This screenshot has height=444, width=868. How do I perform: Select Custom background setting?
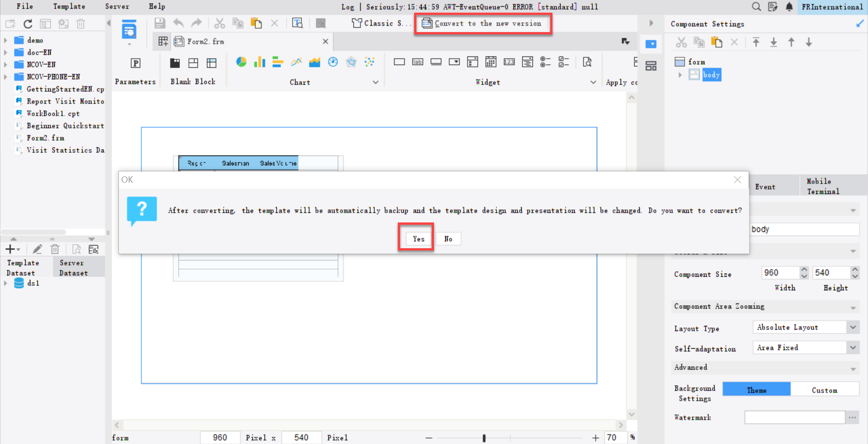point(825,390)
